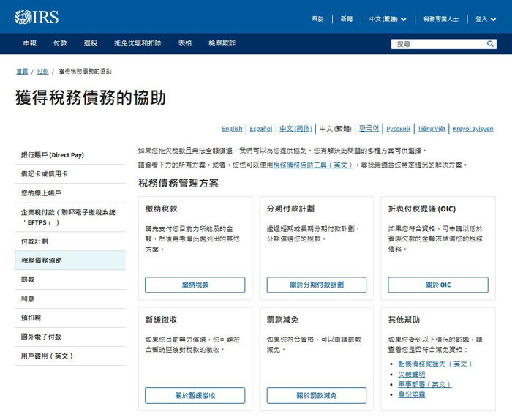This screenshot has width=512, height=420.
Task: Click the search magnifier icon
Action: point(491,44)
